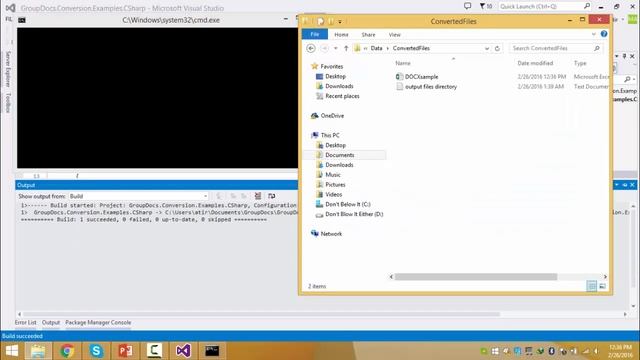Click the Explorer forward arrow button

324,48
